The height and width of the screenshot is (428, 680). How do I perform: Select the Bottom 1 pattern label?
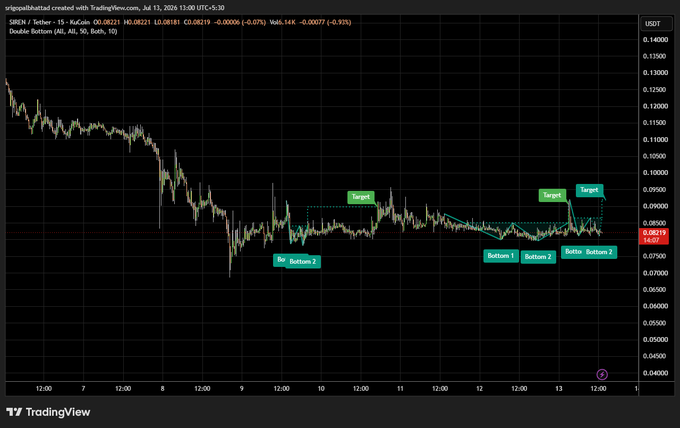pos(500,256)
